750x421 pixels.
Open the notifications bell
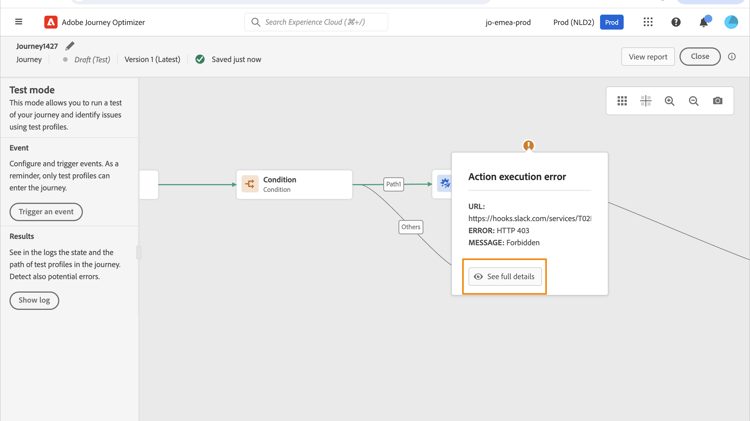click(x=704, y=22)
